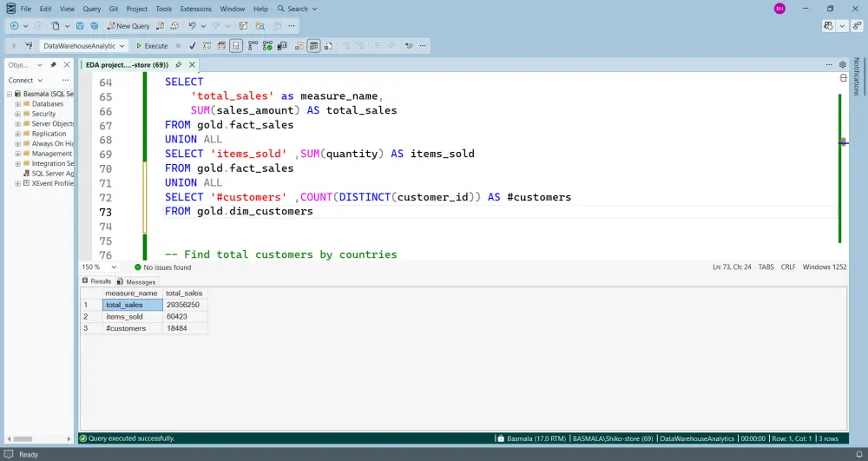This screenshot has height=461, width=868.
Task: Click the Specify Values for Template Parameters icon
Action: coord(409,46)
